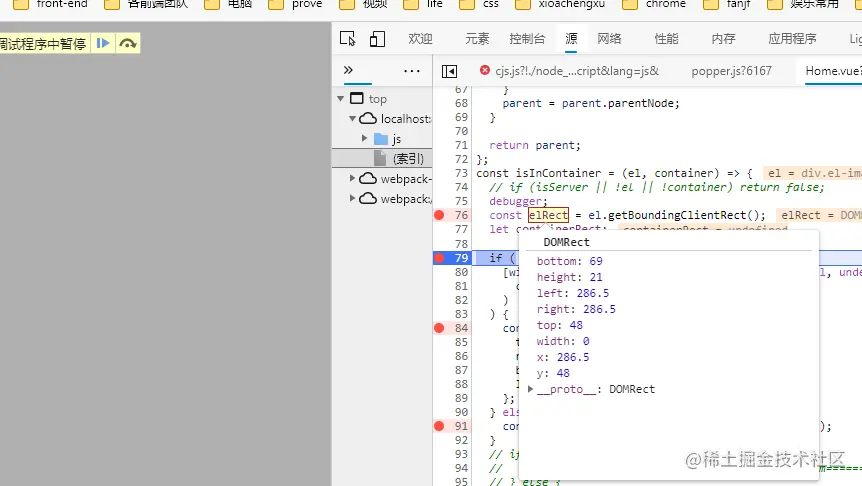Viewport: 862px width, 486px height.
Task: Open the 视频 bookmarks folder
Action: [363, 4]
